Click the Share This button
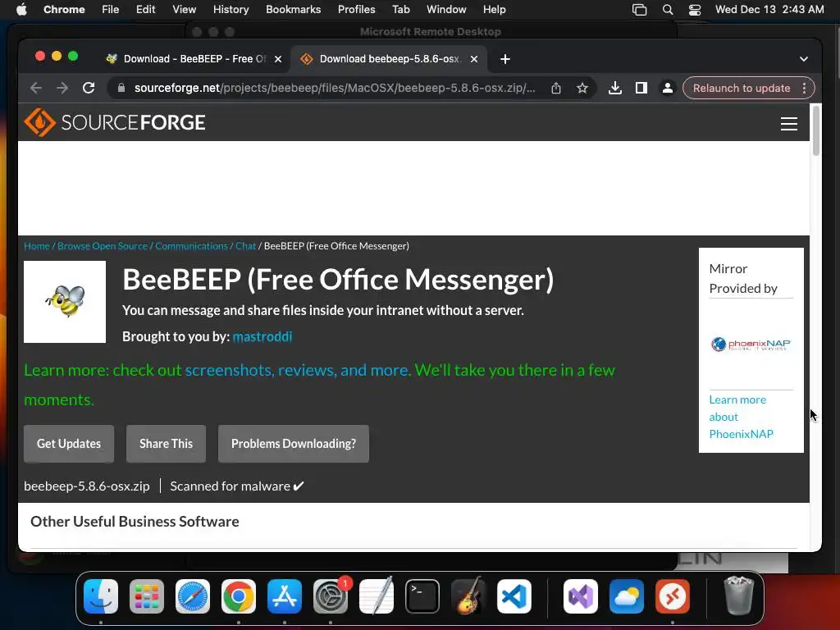Viewport: 840px width, 630px height. click(166, 444)
